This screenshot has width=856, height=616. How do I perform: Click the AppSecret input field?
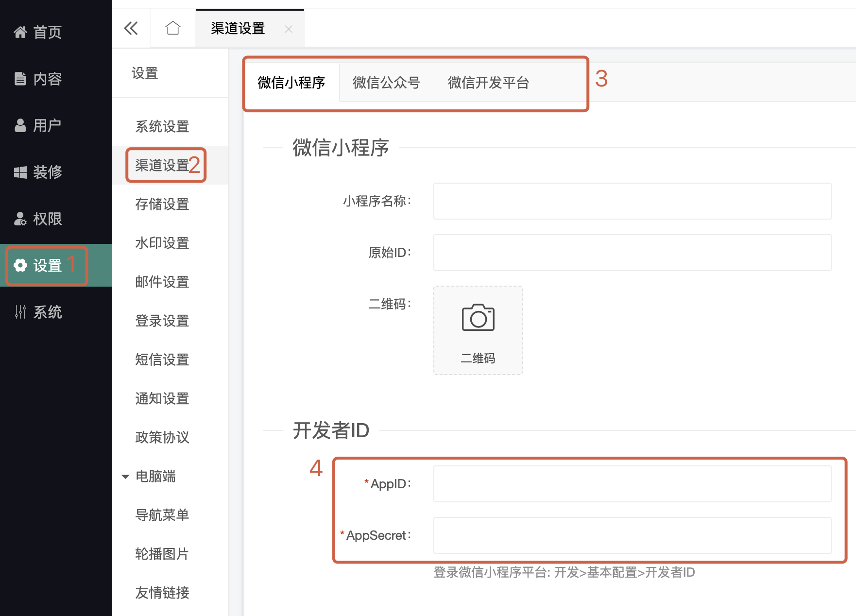click(x=632, y=535)
